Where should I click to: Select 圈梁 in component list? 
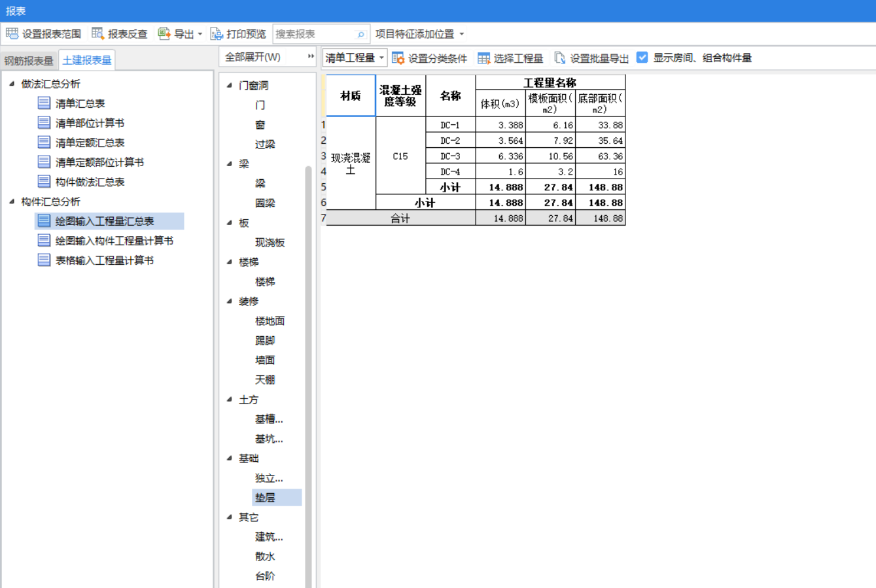pyautogui.click(x=265, y=203)
